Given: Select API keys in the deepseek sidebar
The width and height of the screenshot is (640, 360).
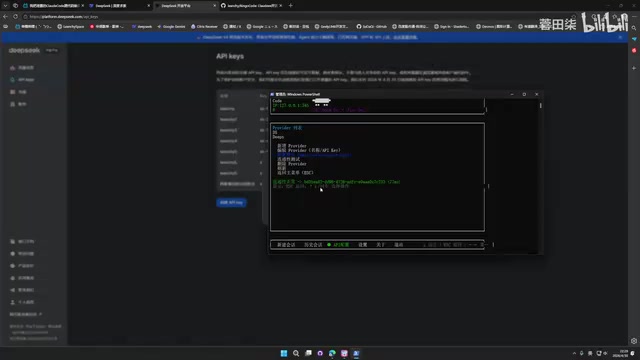Looking at the screenshot, I should [x=22, y=80].
